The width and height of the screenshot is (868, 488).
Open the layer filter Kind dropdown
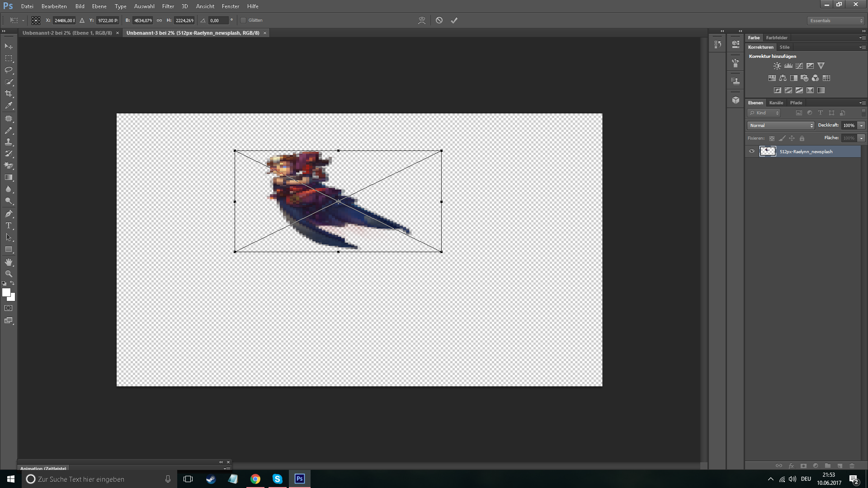[x=764, y=113]
